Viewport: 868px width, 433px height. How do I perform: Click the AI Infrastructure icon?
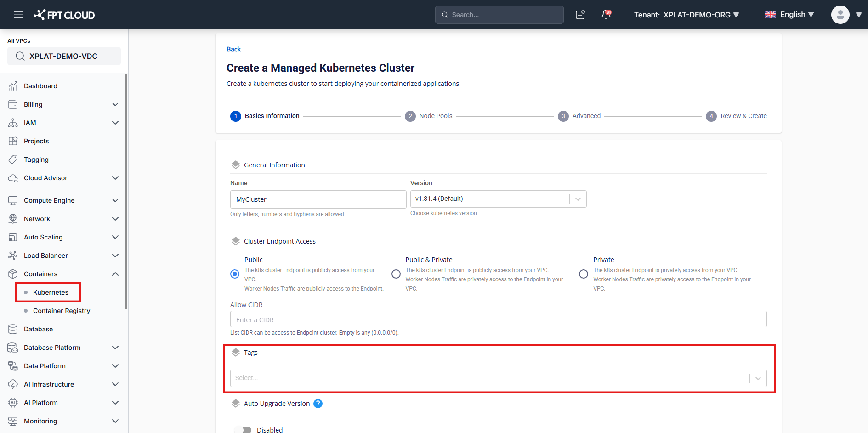point(13,384)
